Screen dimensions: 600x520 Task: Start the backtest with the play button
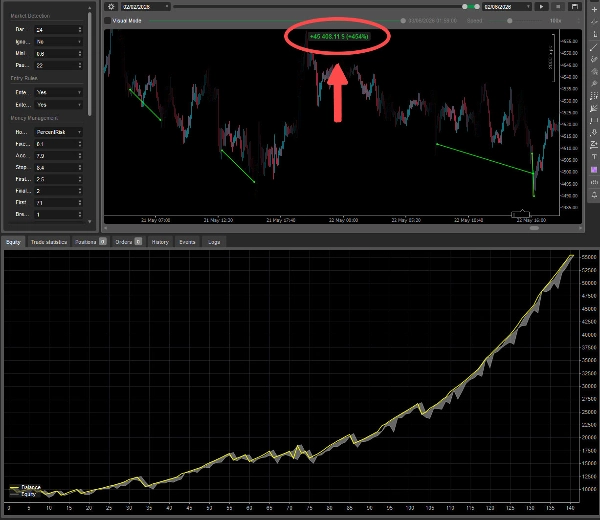point(541,7)
